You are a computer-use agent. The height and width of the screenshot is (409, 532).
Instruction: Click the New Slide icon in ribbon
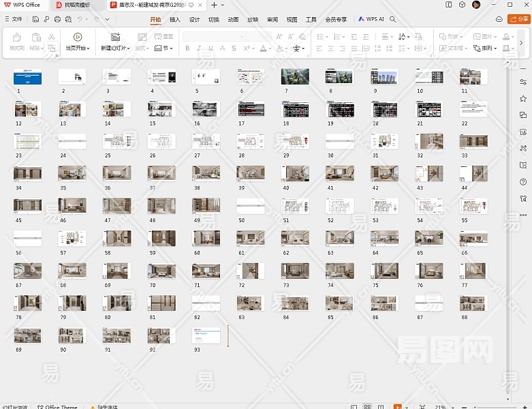tap(115, 37)
